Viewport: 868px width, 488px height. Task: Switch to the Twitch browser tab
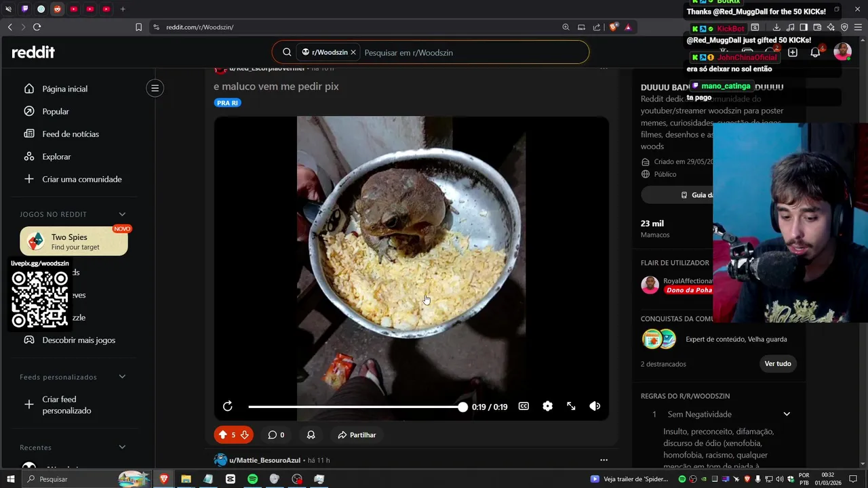pos(25,9)
